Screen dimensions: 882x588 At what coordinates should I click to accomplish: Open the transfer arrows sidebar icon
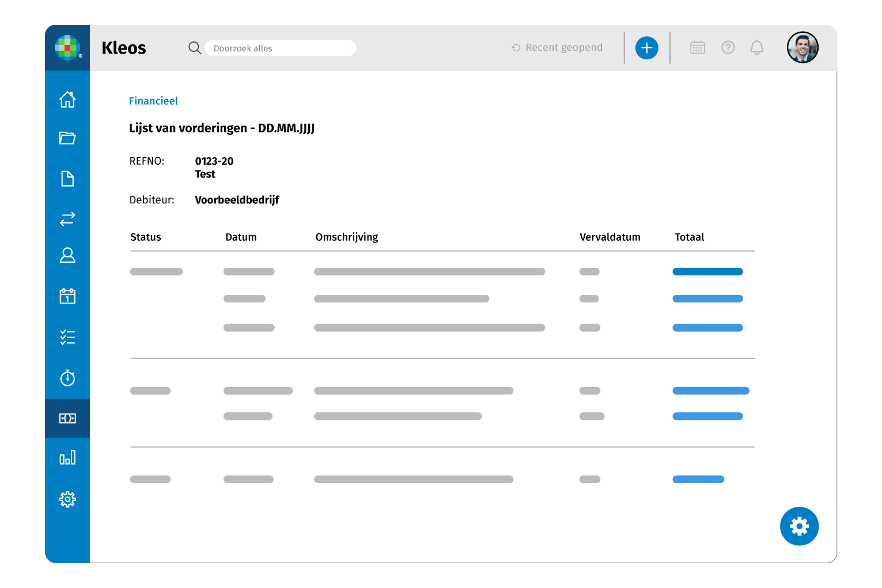pos(67,219)
